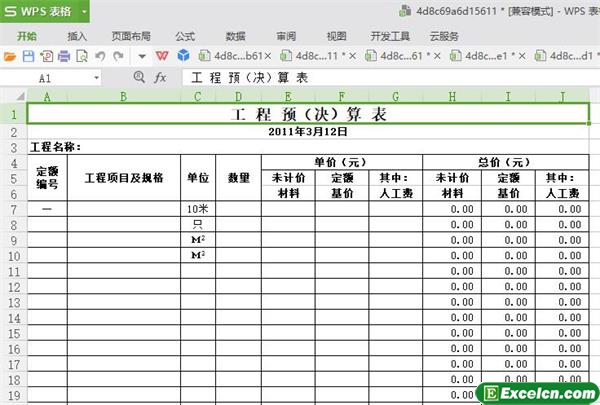Click the 数量 header cell
Image resolution: width=600 pixels, height=405 pixels.
(x=238, y=178)
